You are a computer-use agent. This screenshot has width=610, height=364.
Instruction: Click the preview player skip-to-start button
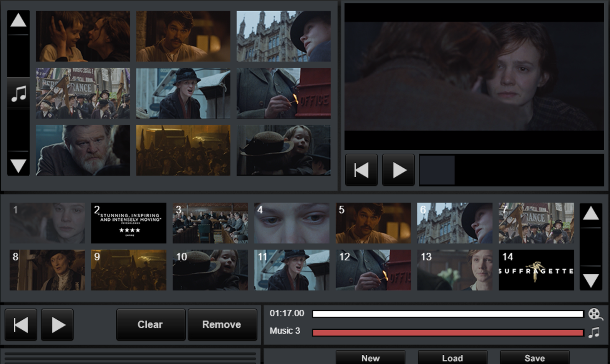point(361,170)
